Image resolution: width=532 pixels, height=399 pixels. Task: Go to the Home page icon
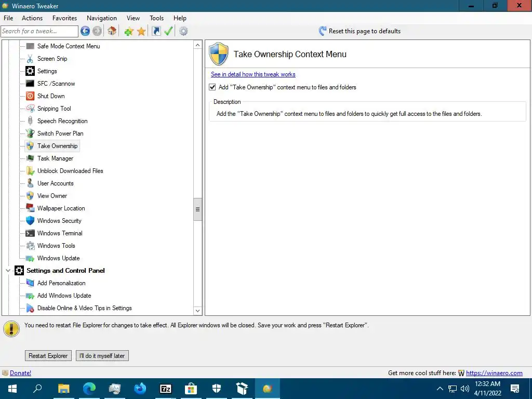(112, 31)
